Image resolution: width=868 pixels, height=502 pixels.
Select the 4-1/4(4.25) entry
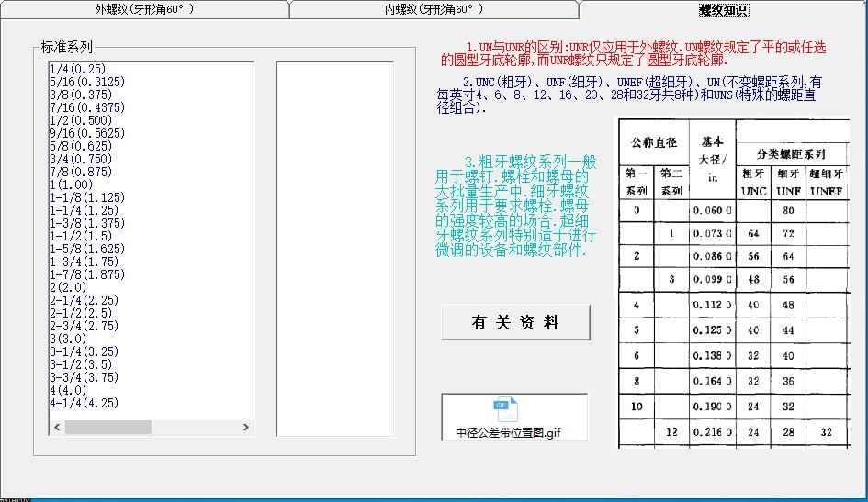84,403
